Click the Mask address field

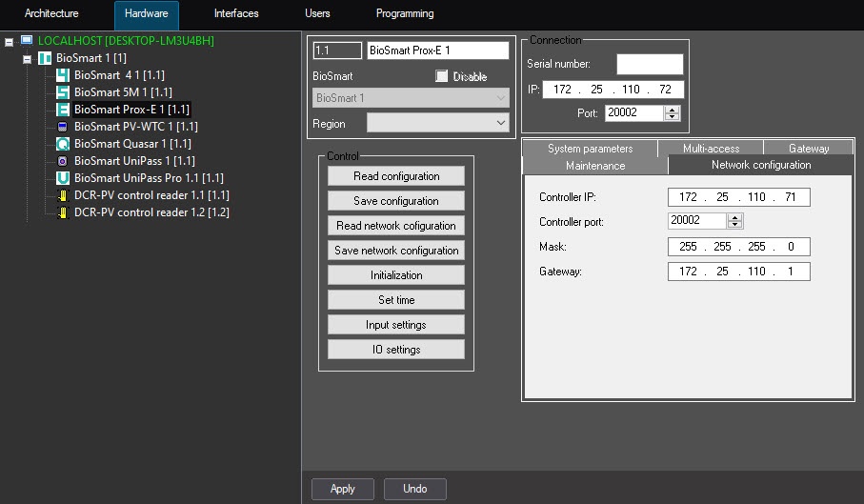coord(739,247)
